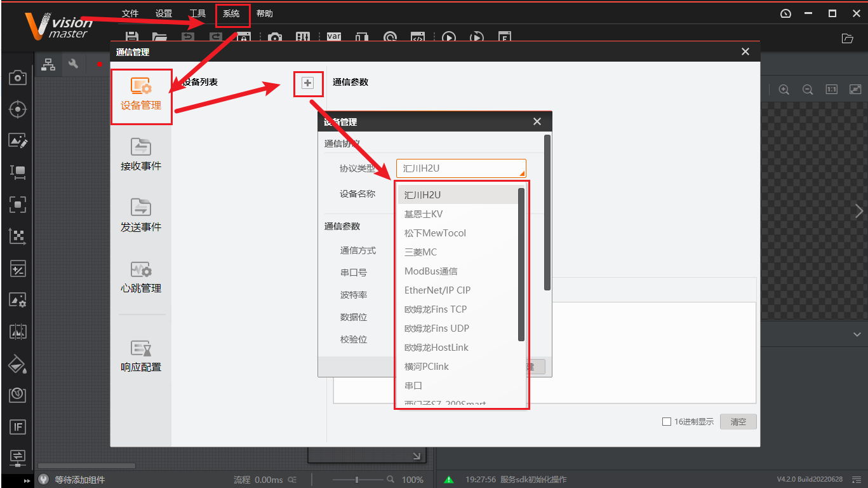
Task: Click the plus icon to add device
Action: click(x=308, y=83)
